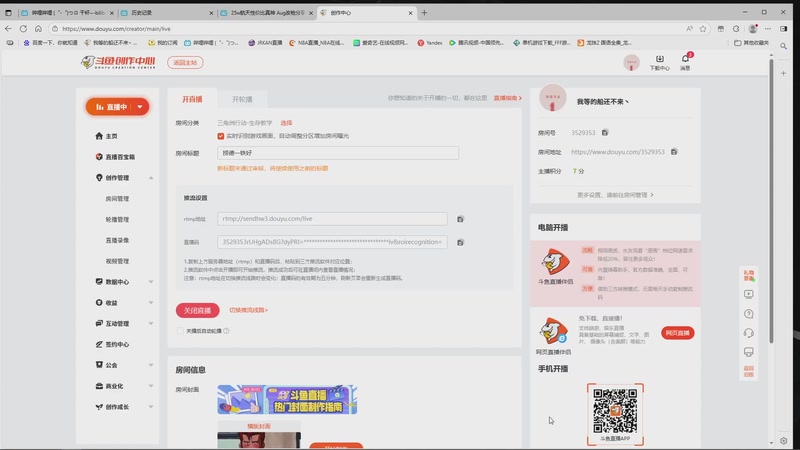Click the 返回旧版 floating item
800x450 pixels.
(748, 371)
